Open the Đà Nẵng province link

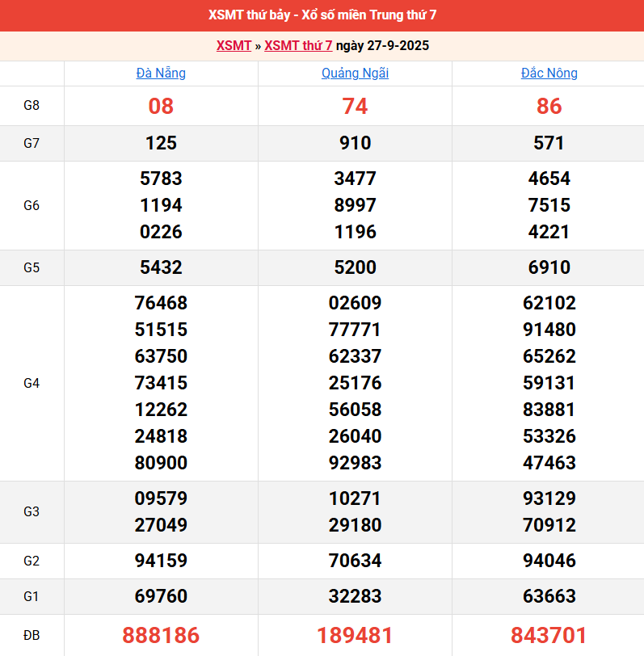(161, 74)
